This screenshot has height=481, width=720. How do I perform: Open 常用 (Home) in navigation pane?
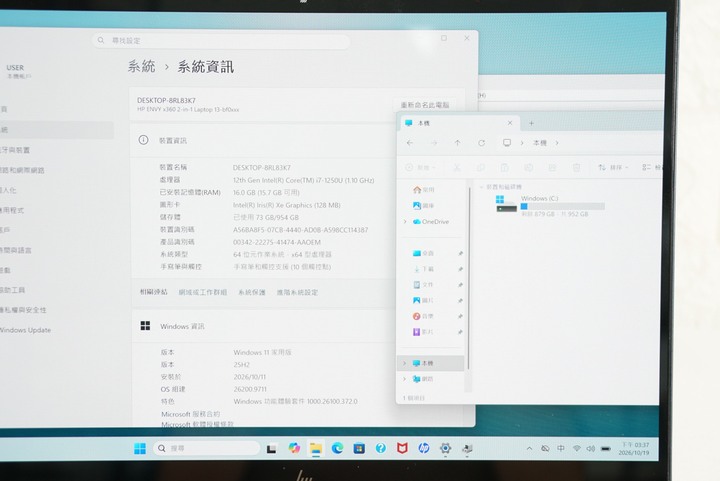424,190
